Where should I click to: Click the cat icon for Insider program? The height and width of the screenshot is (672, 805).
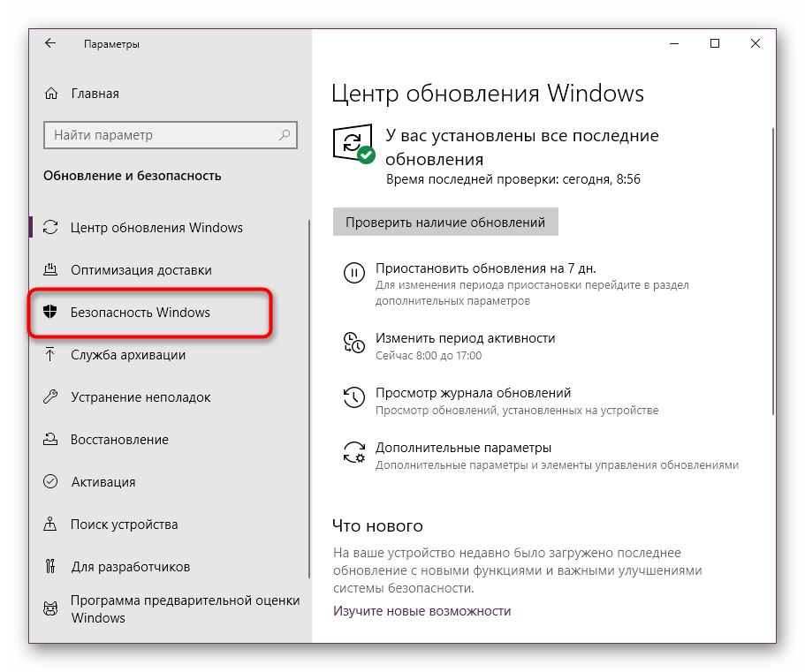coord(50,609)
